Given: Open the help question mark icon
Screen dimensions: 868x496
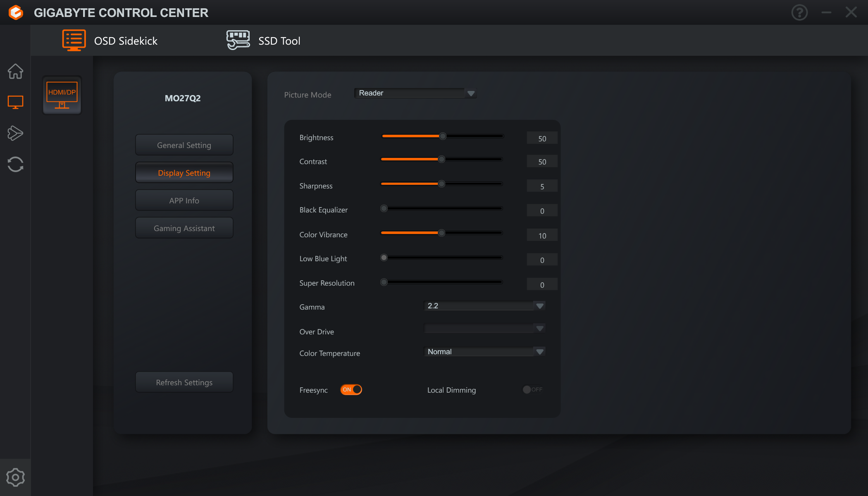Looking at the screenshot, I should 799,12.
